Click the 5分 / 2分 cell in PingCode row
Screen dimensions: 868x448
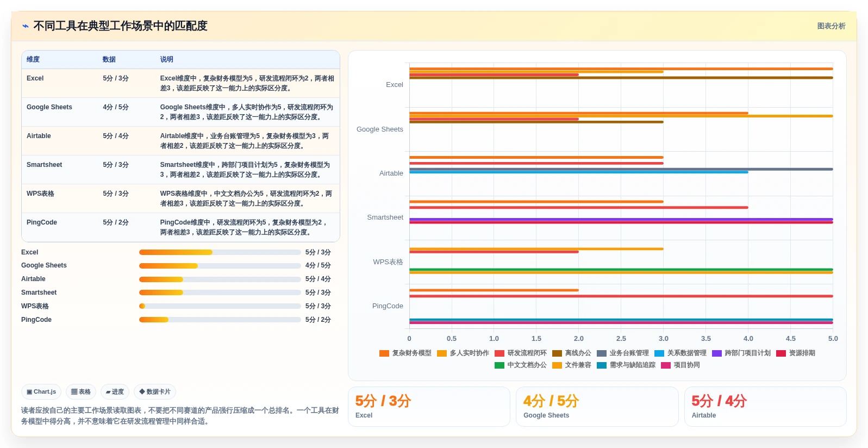(116, 222)
